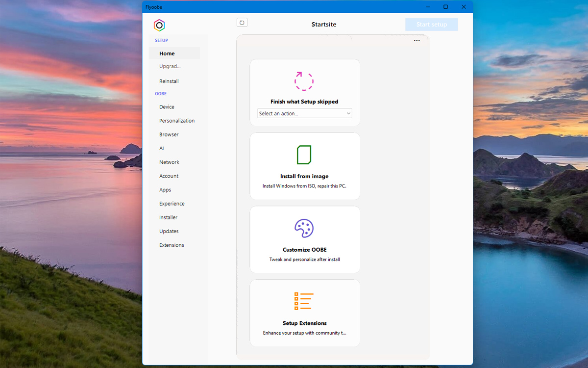The image size is (588, 368).
Task: Maximize the Flyoobe window
Action: tap(445, 7)
